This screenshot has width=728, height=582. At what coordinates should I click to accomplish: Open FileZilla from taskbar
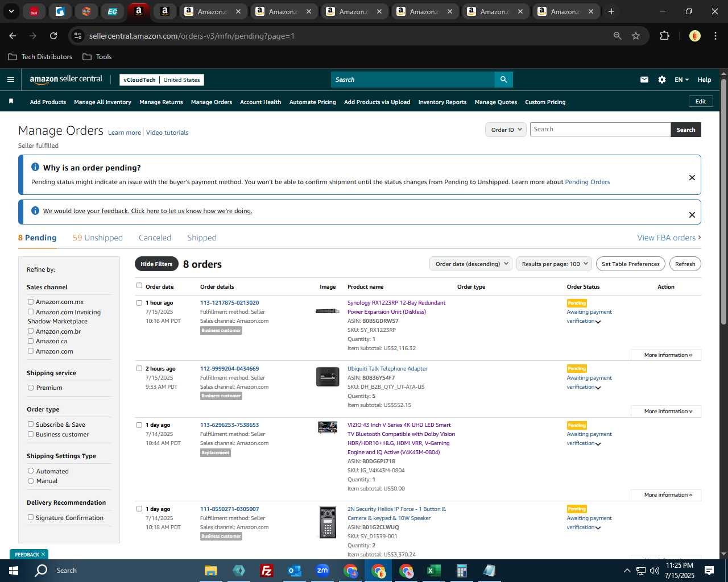coord(266,571)
